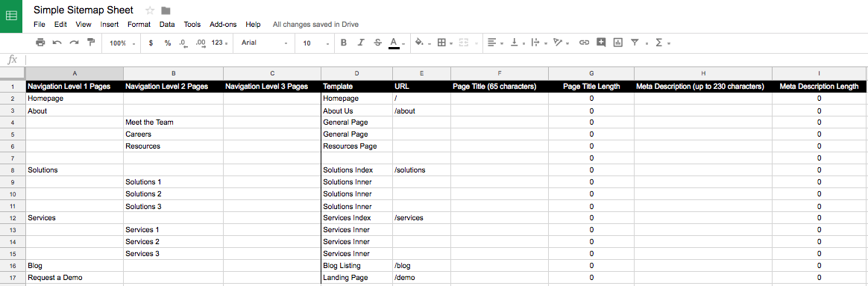Select the 'Landing Page' cell
Viewport: 868px width, 286px height.
coord(356,277)
